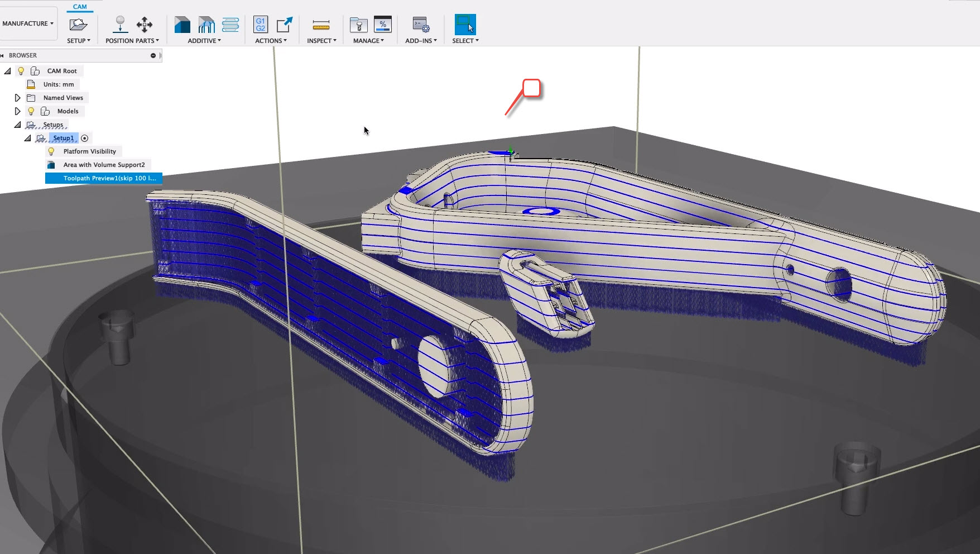Click the Named Views folder icon

(31, 98)
